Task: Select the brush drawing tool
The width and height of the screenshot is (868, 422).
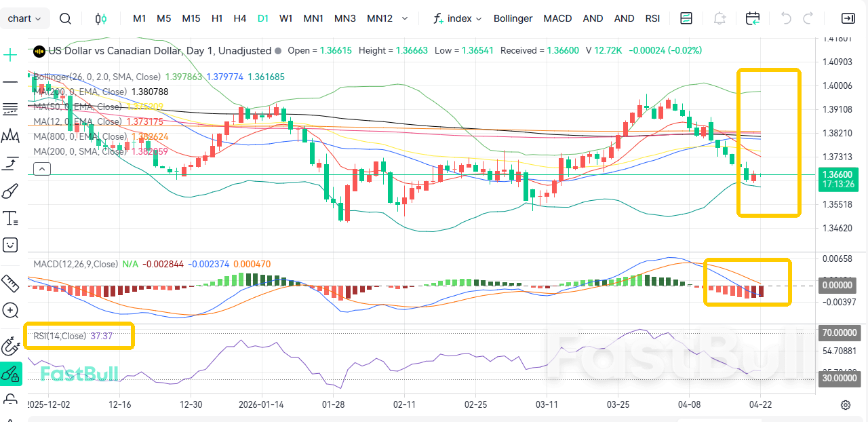Action: [x=9, y=191]
